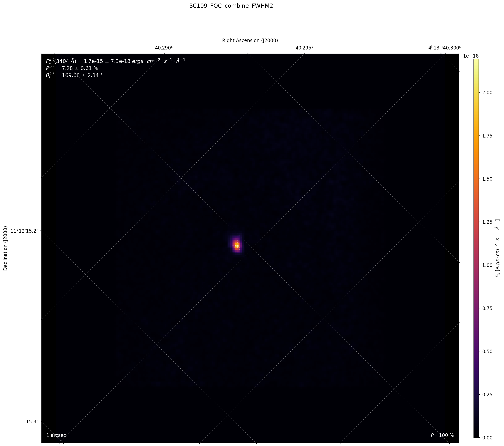Click the 11°12'15.2" declination tick label
This screenshot has width=504, height=446.
25,231
